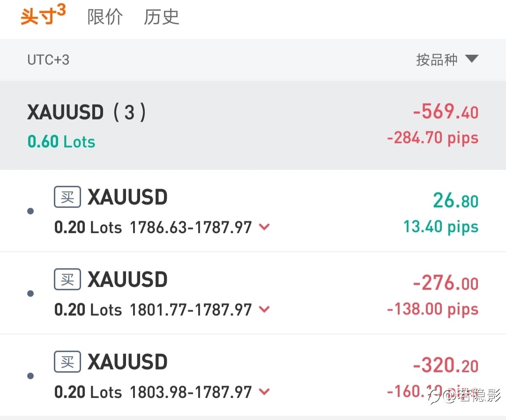506x420 pixels.
Task: Expand chevron of the 1803.98 position
Action: click(264, 391)
